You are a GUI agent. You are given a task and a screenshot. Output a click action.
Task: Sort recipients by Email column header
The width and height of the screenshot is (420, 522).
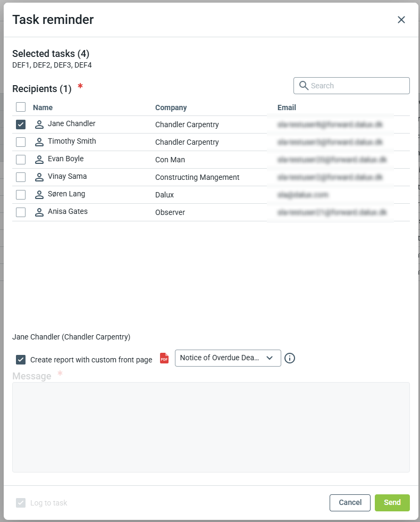point(287,107)
